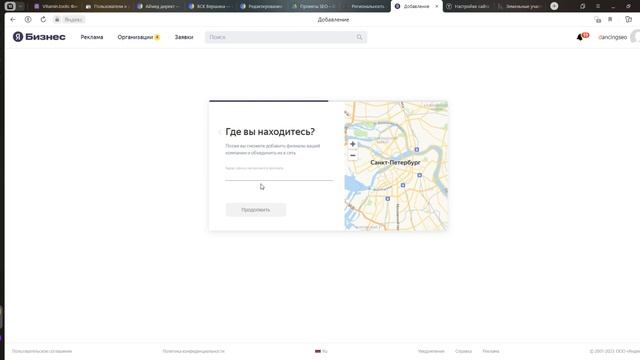The height and width of the screenshot is (360, 640).
Task: Switch to the Vitamin.tools browser tab
Action: [x=55, y=6]
